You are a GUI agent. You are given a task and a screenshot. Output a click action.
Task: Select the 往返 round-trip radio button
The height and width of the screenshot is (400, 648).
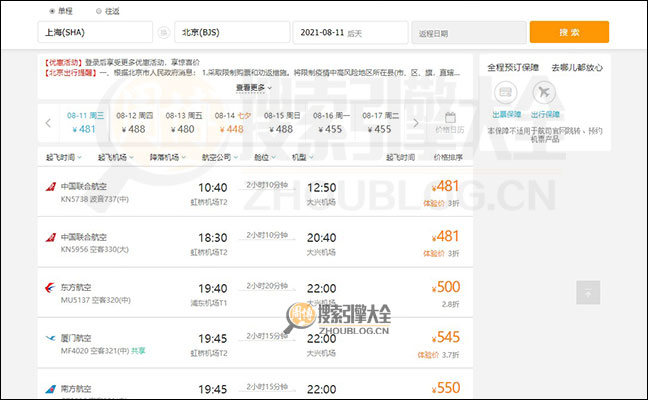(x=98, y=10)
